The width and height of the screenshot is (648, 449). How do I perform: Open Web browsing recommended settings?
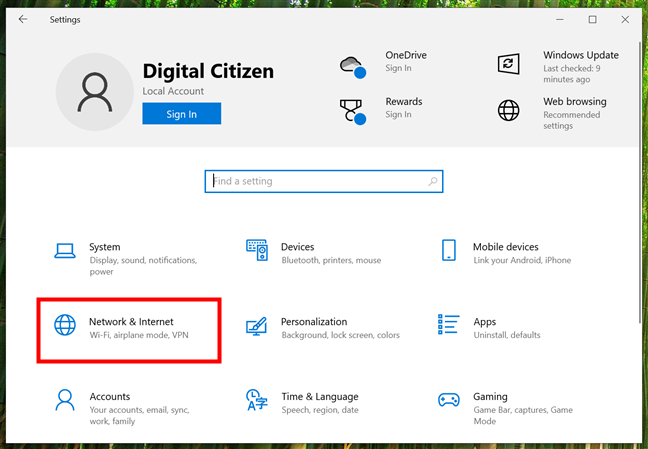pyautogui.click(x=552, y=113)
